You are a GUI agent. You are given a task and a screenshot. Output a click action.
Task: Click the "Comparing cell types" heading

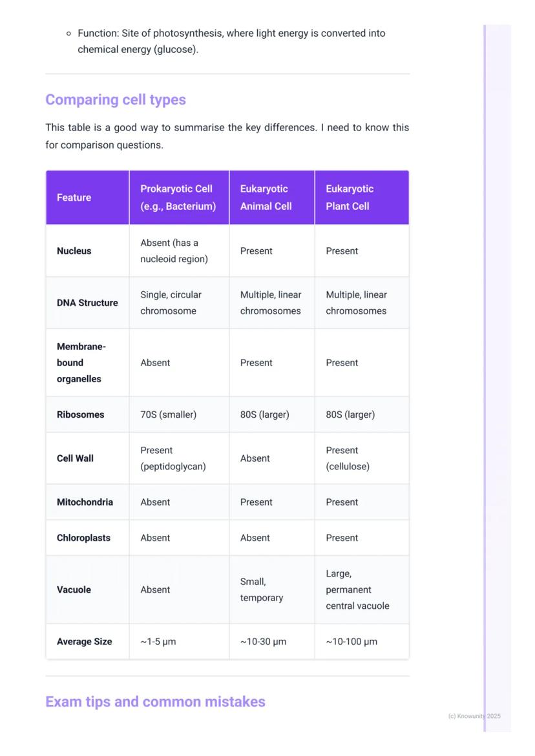[116, 100]
